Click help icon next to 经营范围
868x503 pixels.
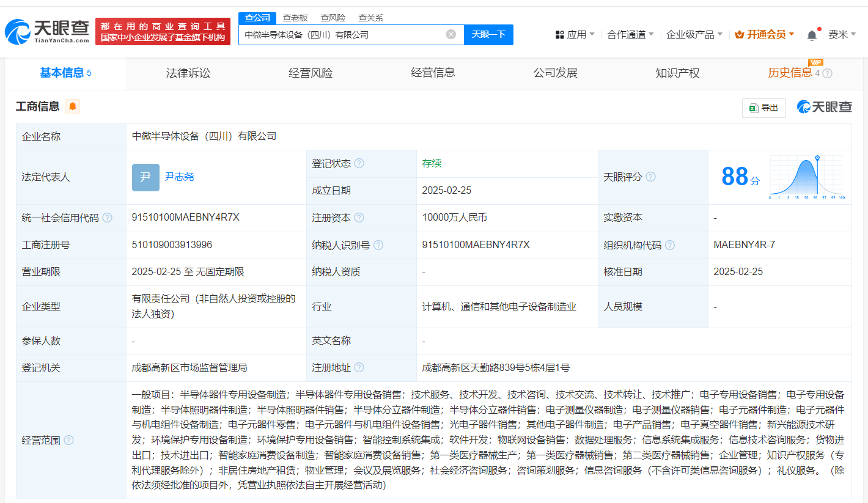(x=69, y=440)
